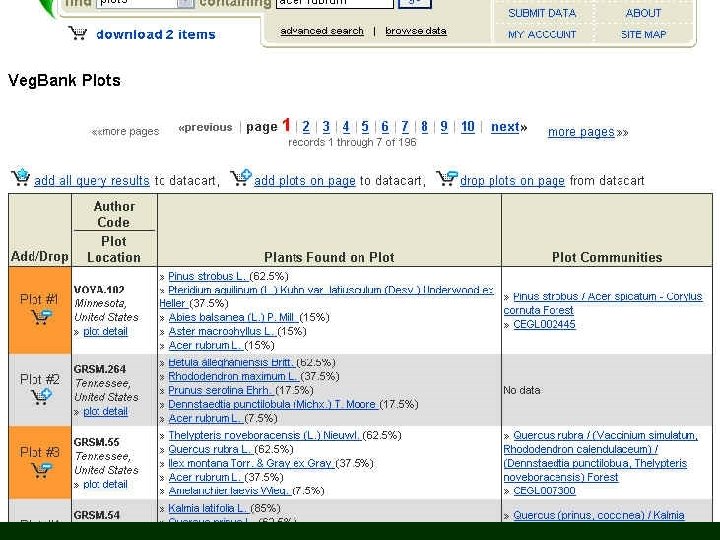Open advanced search
Viewport: 720px width, 540px height.
322,31
